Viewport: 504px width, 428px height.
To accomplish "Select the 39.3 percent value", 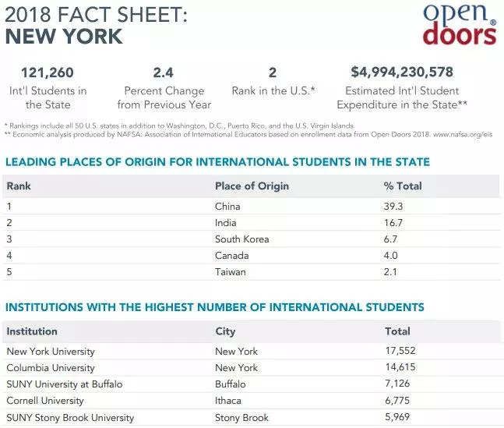I will (393, 207).
